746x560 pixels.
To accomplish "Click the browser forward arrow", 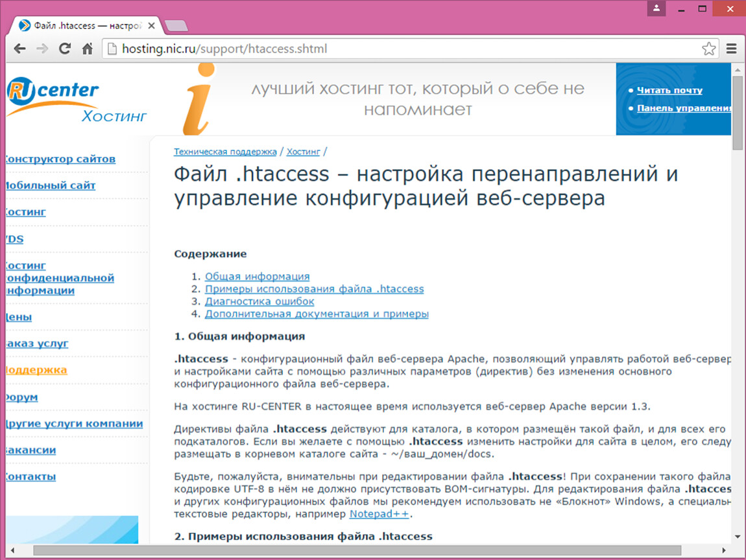I will coord(42,49).
